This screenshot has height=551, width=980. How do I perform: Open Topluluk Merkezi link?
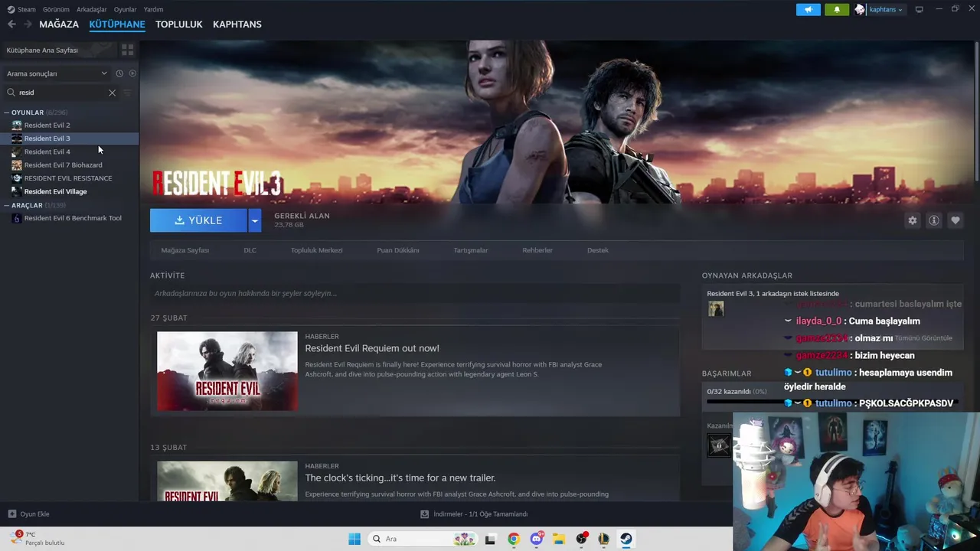pyautogui.click(x=316, y=250)
